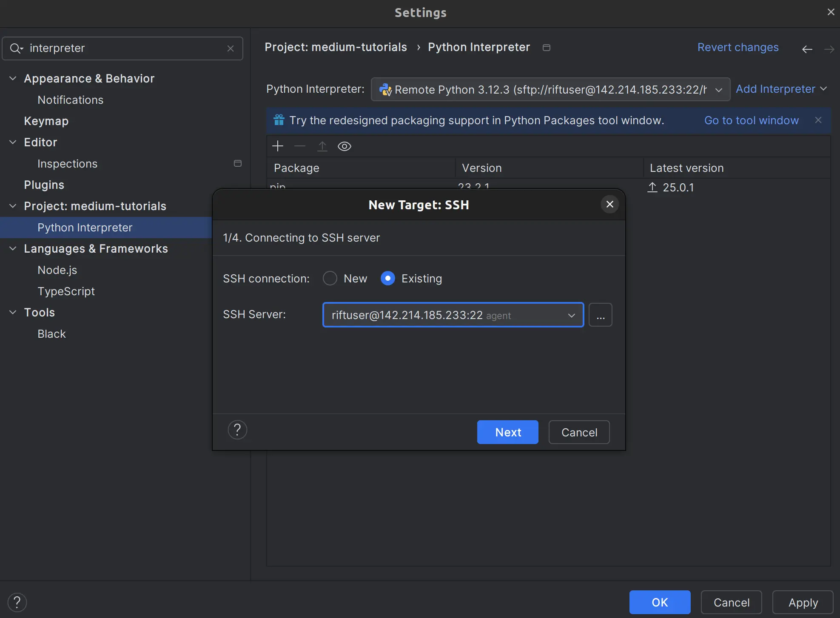Click inside the SSH Server address field
The image size is (840, 618).
(x=425, y=315)
